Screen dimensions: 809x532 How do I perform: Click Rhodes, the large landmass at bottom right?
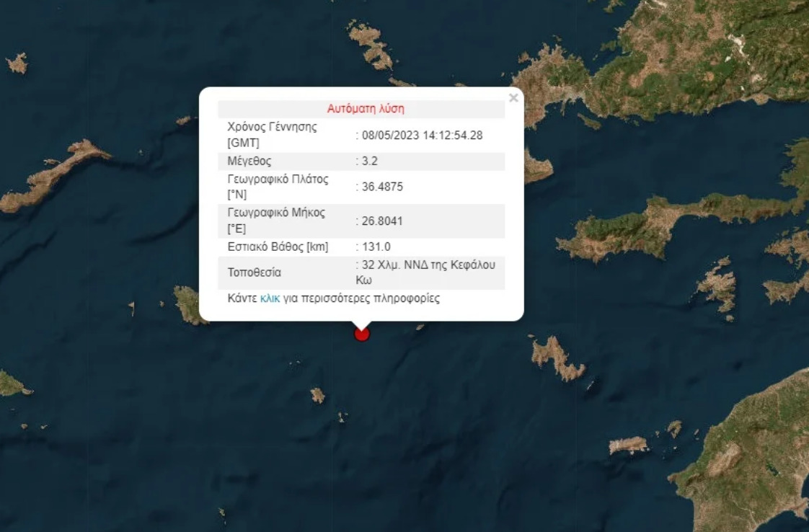coord(750,454)
